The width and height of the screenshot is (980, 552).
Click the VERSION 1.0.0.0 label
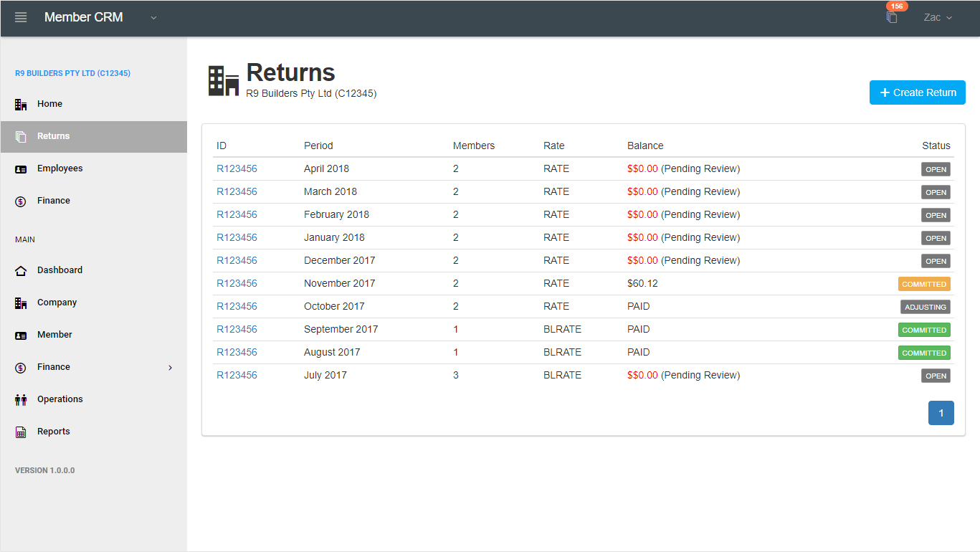[45, 471]
